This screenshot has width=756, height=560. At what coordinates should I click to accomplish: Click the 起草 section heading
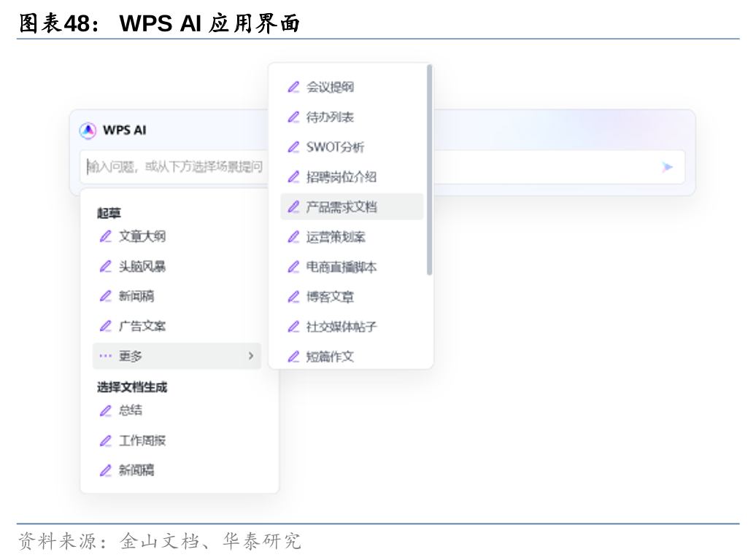pyautogui.click(x=109, y=212)
